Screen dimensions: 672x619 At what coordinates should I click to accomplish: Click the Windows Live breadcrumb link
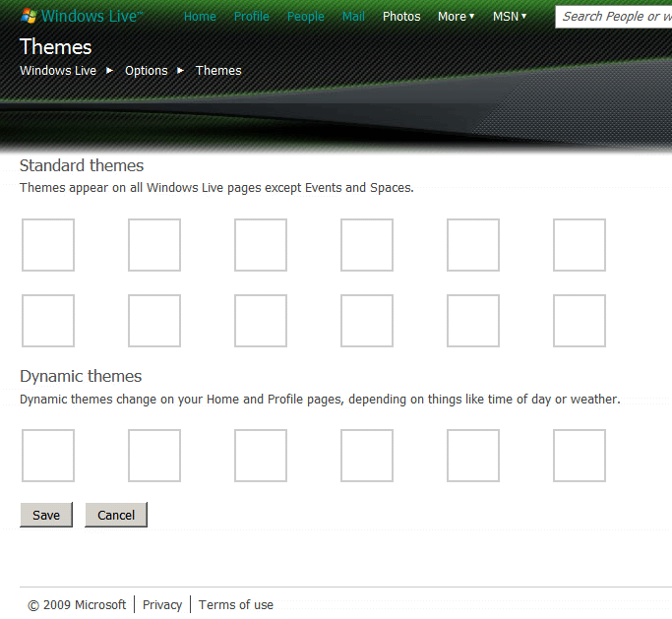(58, 71)
